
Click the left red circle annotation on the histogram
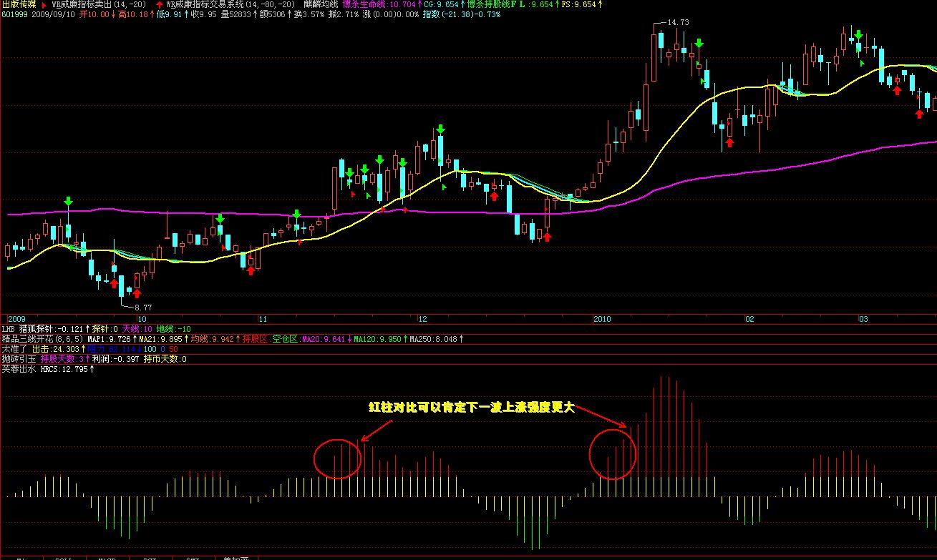pos(337,458)
